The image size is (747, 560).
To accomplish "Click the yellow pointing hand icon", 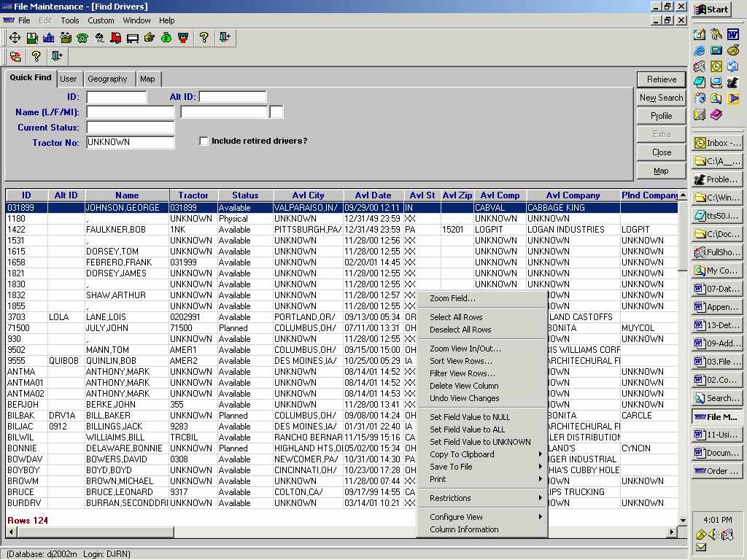I will pyautogui.click(x=150, y=37).
